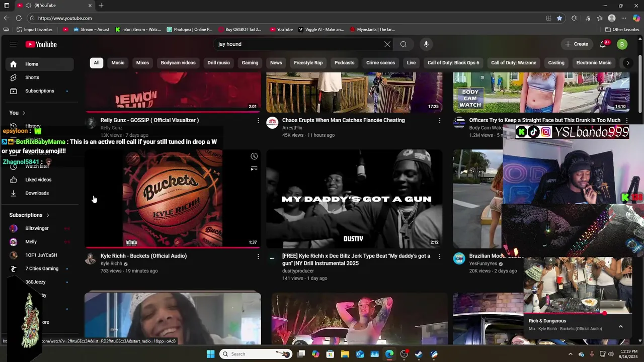Open video title Kyle Richh - Buckets (Official Audio)
The width and height of the screenshot is (644, 362).
tap(143, 256)
